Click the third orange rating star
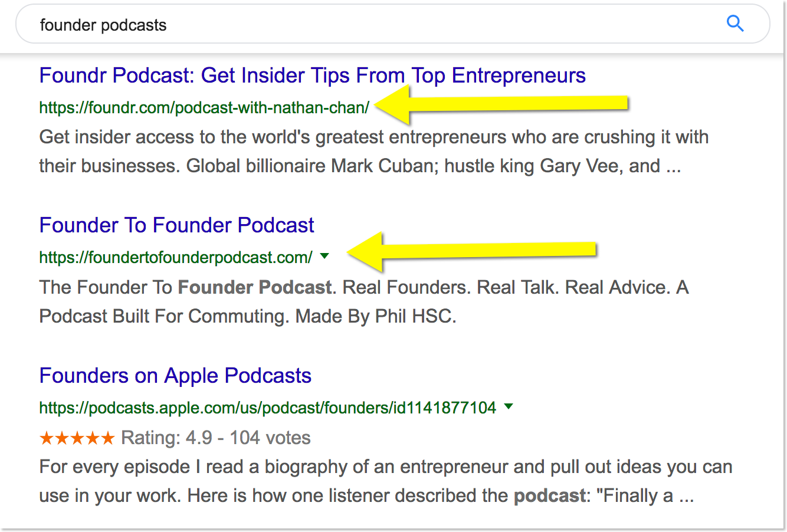The image size is (787, 532). pos(77,438)
